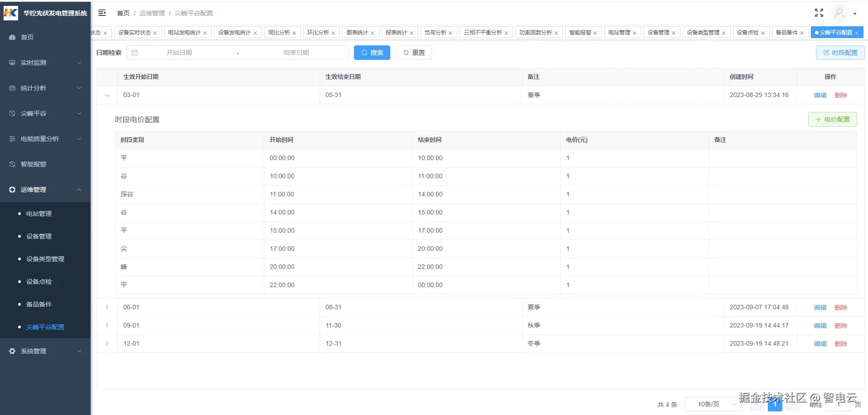
Task: Close the 报表统计 tab
Action: [x=412, y=33]
